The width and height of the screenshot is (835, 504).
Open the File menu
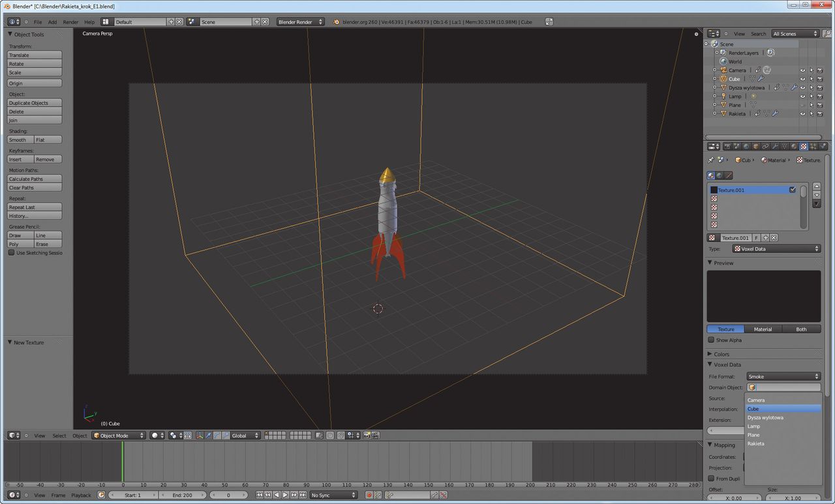pos(38,22)
